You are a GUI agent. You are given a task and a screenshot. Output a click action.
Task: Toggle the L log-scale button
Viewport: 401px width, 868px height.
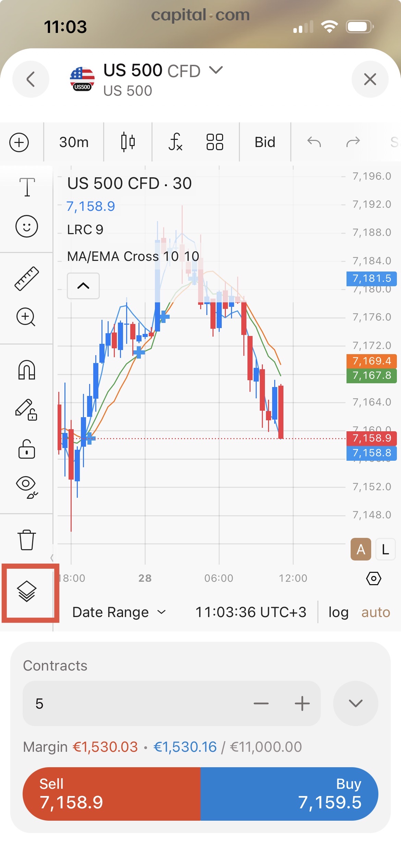tap(386, 550)
